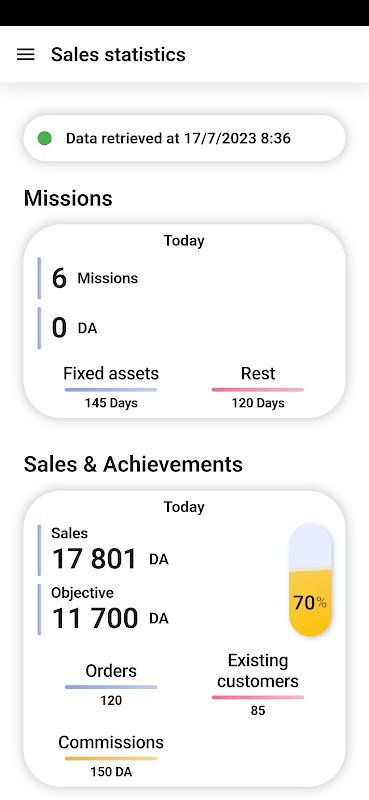Open the Missions section heading
Image resolution: width=369 pixels, height=800 pixels.
(x=68, y=198)
